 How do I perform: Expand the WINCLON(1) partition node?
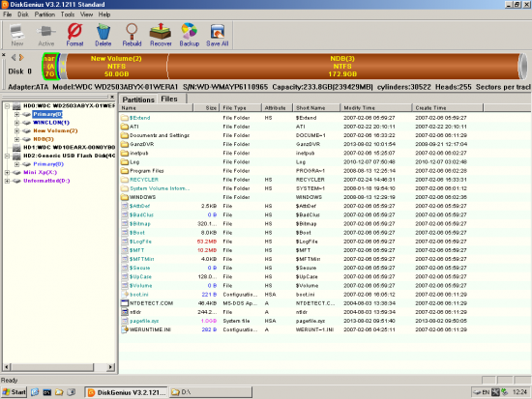16,123
